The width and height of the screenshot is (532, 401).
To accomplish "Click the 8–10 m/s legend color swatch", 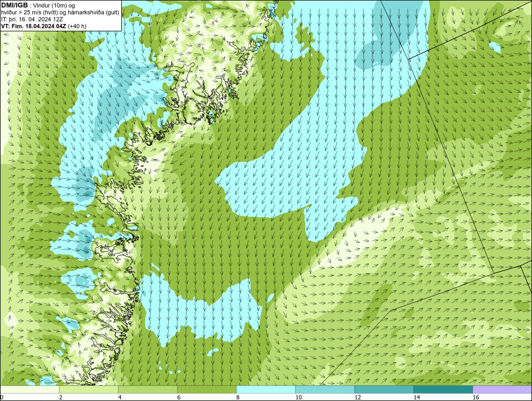I will pos(266,389).
